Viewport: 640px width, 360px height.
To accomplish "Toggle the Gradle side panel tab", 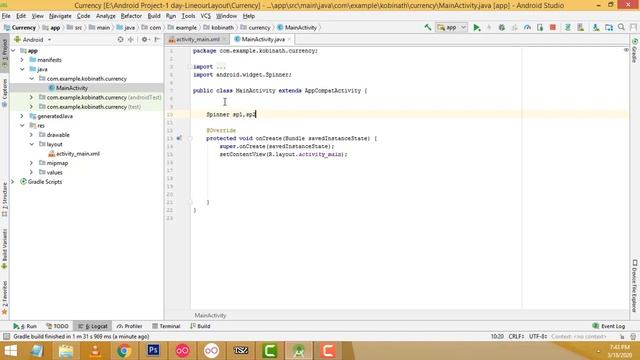I will 635,51.
